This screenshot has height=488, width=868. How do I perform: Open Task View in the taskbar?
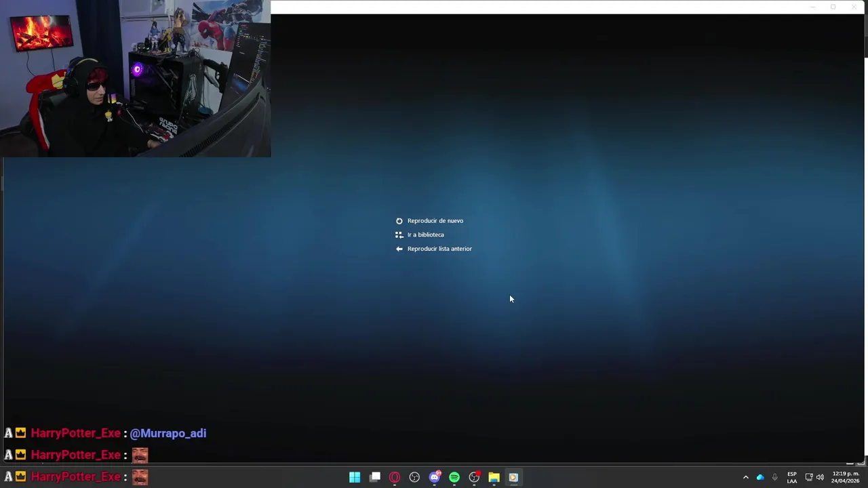375,477
